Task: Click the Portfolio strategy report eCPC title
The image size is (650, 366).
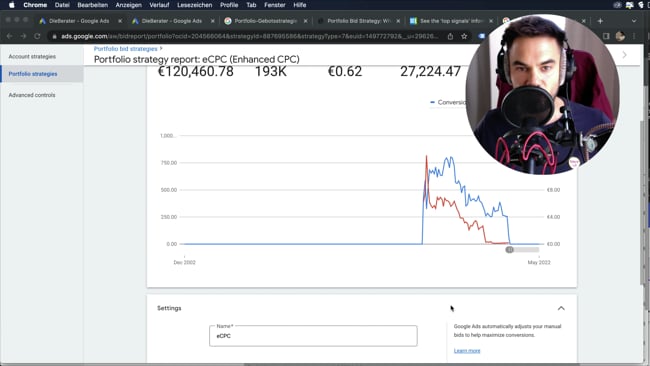Action: [196, 59]
